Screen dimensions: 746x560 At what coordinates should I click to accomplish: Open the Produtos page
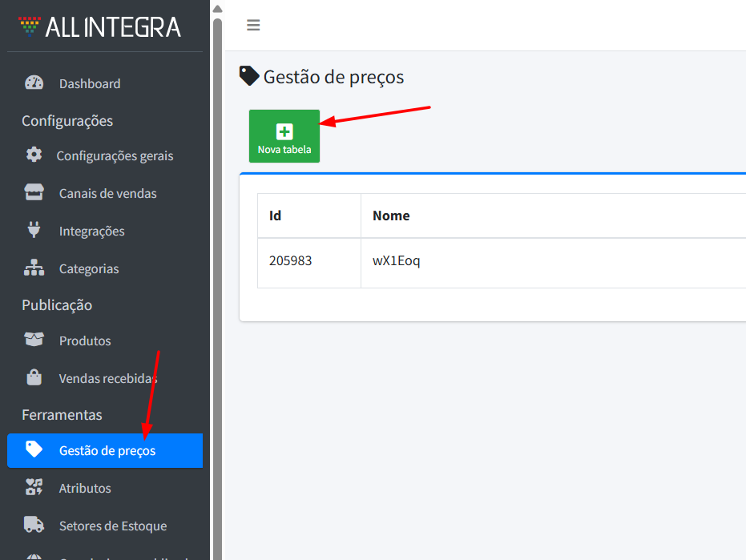[x=85, y=340]
